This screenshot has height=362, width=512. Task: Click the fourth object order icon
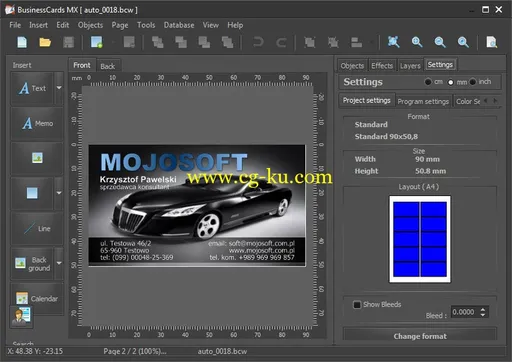coord(227,42)
